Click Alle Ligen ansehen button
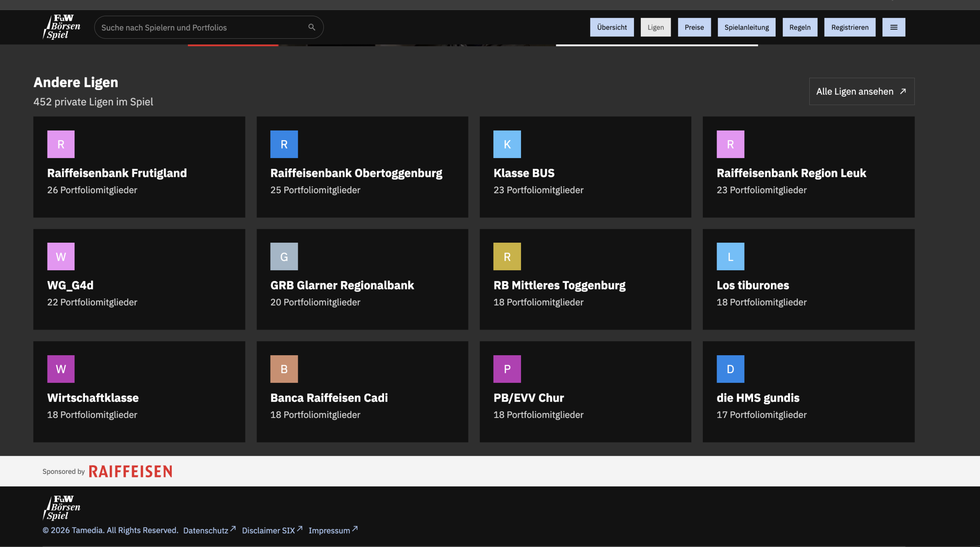 coord(862,91)
